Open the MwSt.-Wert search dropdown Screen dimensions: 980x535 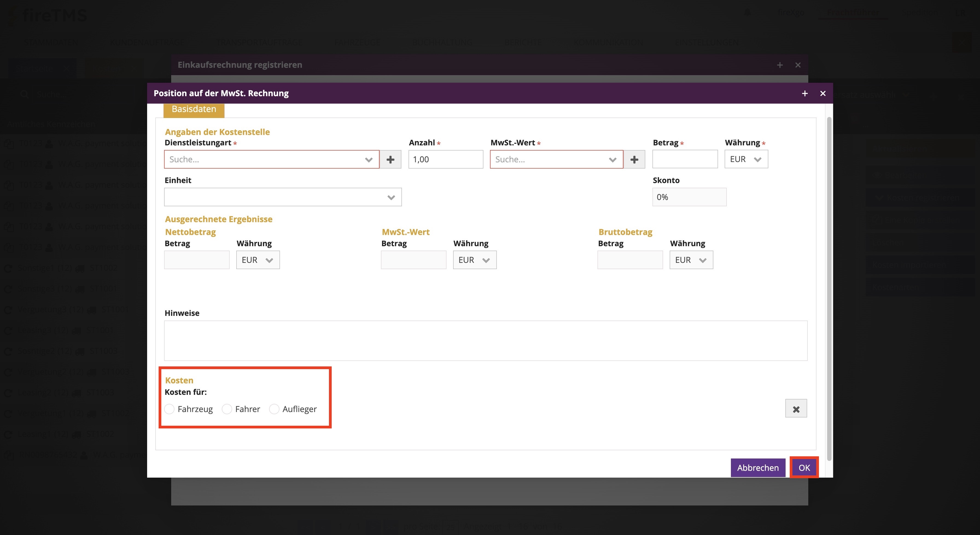click(x=556, y=159)
